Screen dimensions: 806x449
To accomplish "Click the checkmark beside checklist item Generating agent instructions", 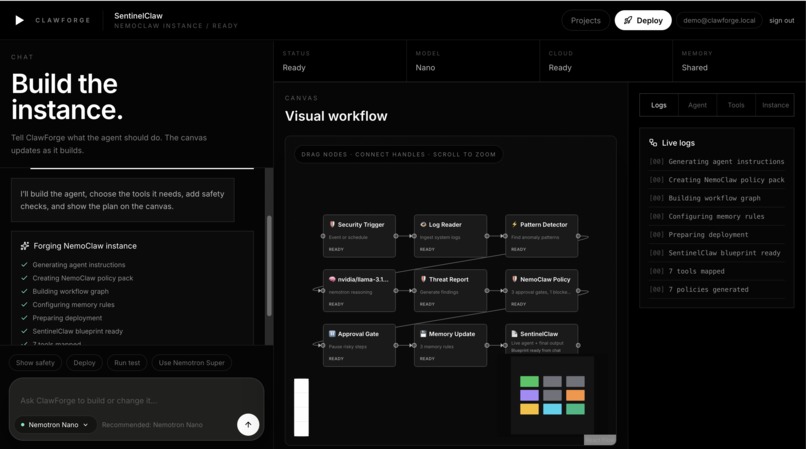I will pyautogui.click(x=24, y=264).
